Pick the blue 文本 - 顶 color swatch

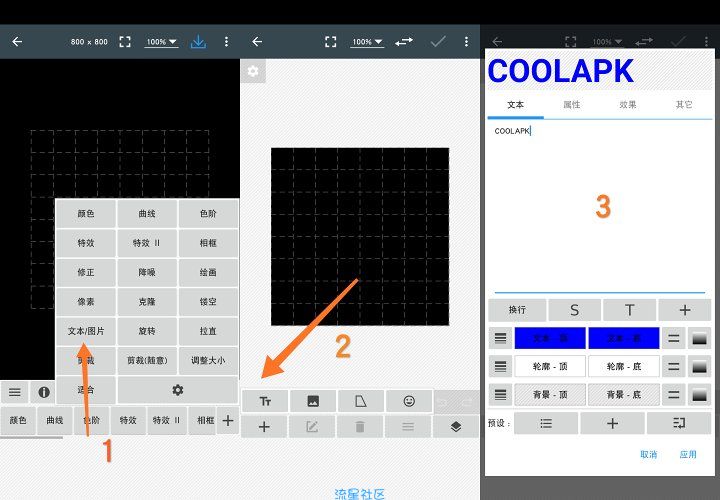point(550,338)
